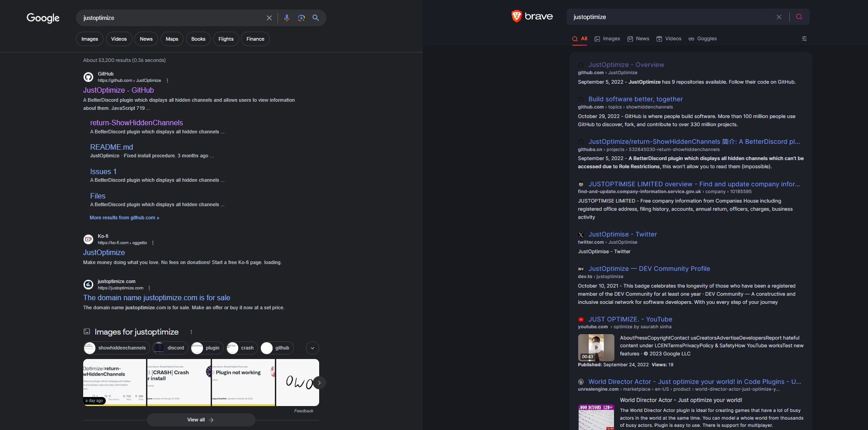Clear the Brave search query
Image resolution: width=868 pixels, height=430 pixels.
coord(779,17)
